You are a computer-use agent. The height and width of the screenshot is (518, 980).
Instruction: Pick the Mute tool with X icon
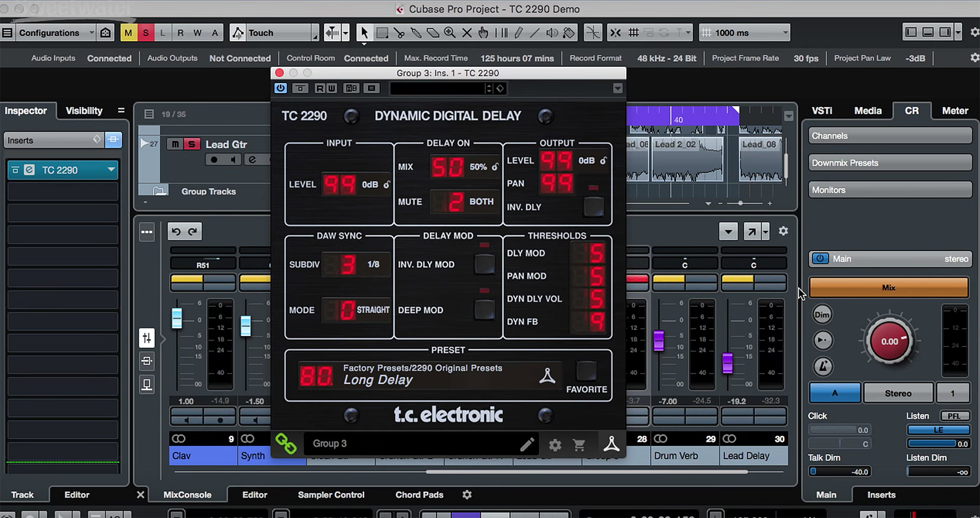[x=467, y=33]
